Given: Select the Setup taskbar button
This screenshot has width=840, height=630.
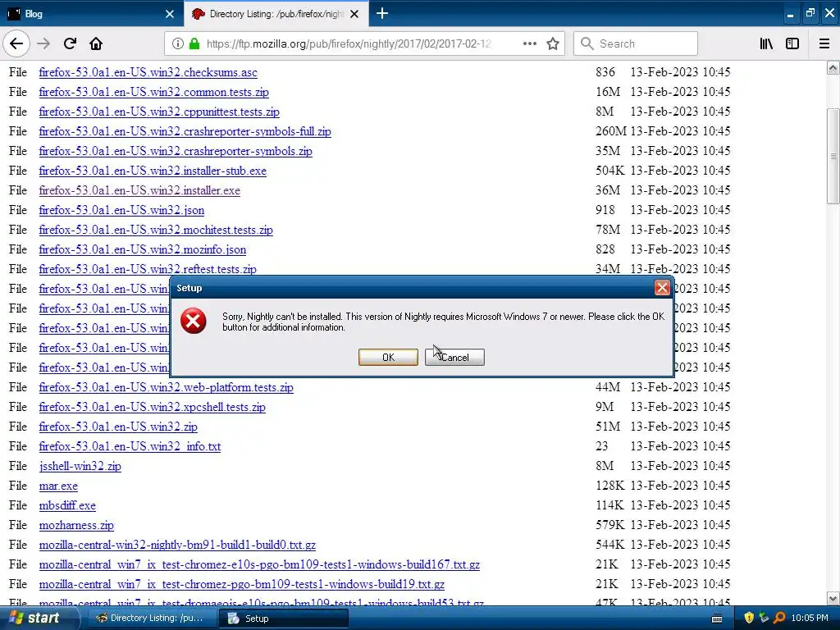Looking at the screenshot, I should [x=283, y=619].
